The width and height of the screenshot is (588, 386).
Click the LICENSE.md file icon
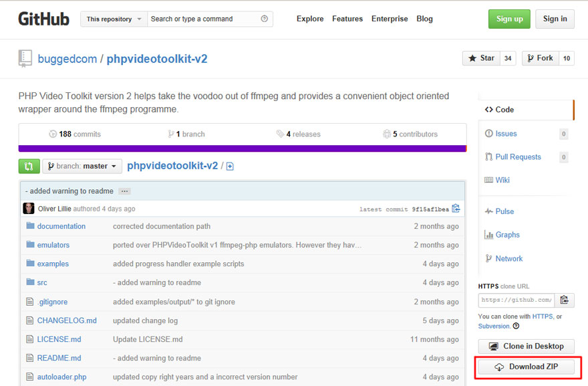(29, 339)
